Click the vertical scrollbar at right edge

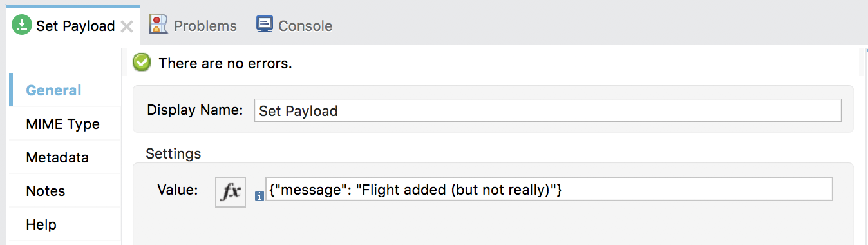pyautogui.click(x=863, y=61)
